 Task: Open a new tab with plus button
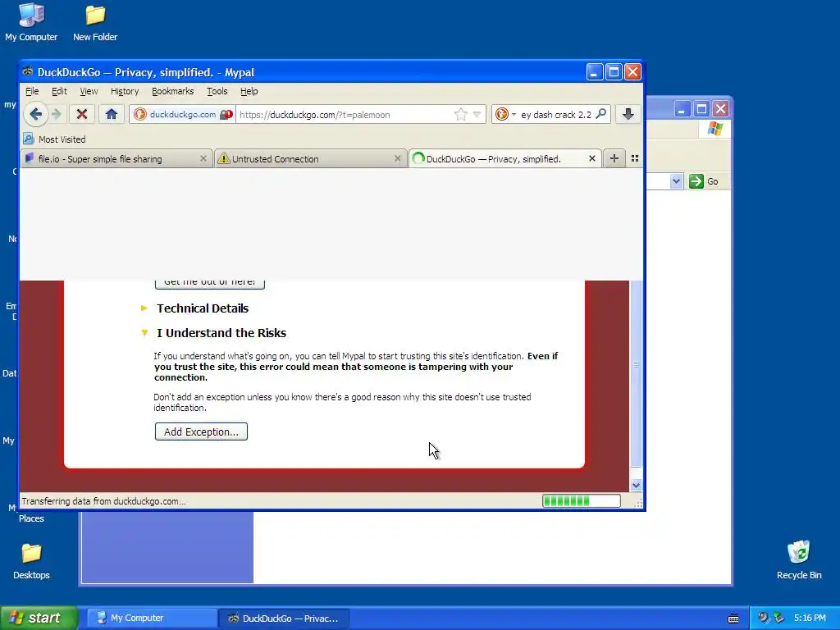614,158
